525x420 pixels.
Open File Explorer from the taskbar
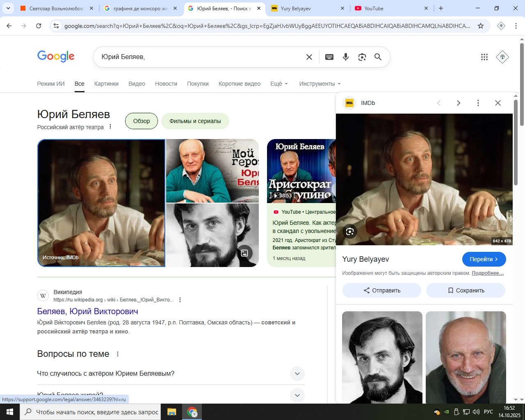tap(171, 412)
